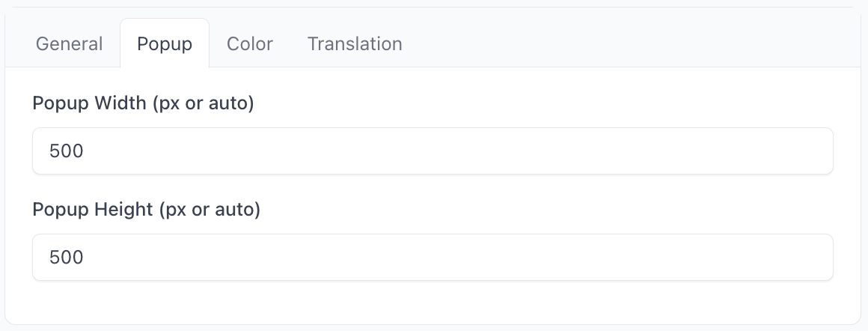Click "(px or auto)" text after Popup Width
Image resolution: width=868 pixels, height=331 pixels.
click(203, 103)
